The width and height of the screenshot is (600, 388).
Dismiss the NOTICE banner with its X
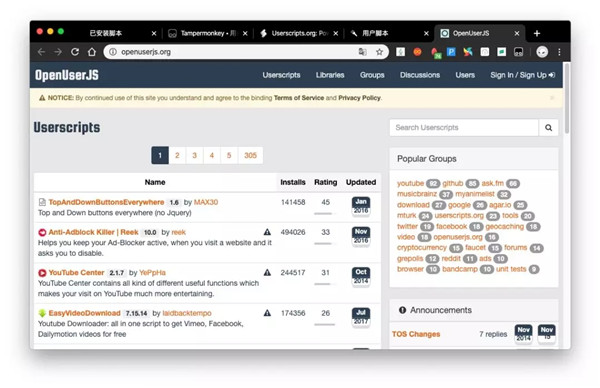[x=552, y=98]
